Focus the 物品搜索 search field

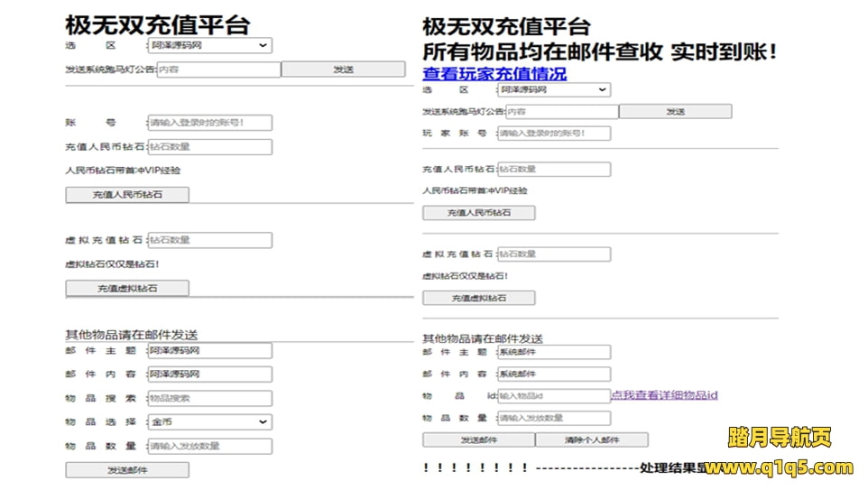click(x=209, y=398)
